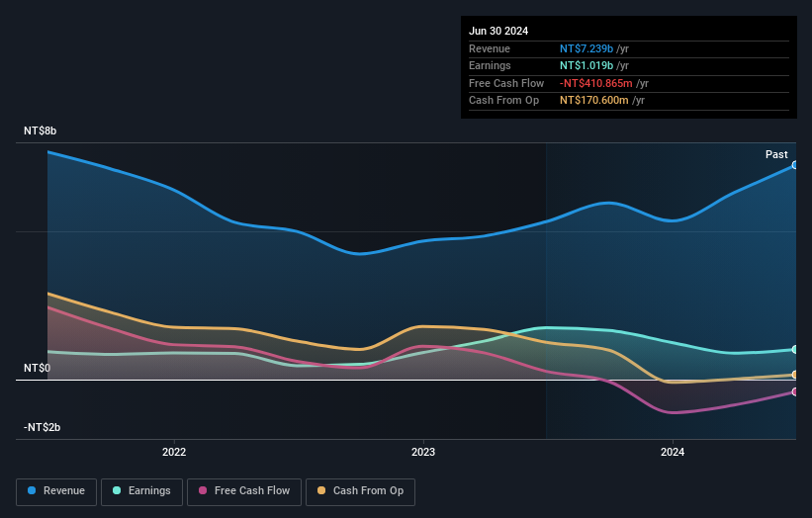The image size is (812, 518).
Task: Click the NT$170.600m cash from op value
Action: click(594, 101)
